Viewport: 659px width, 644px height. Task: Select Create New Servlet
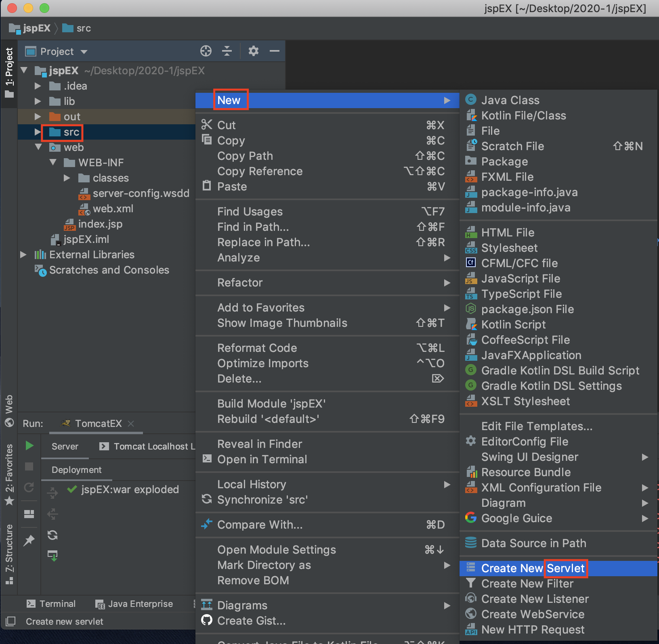(559, 568)
